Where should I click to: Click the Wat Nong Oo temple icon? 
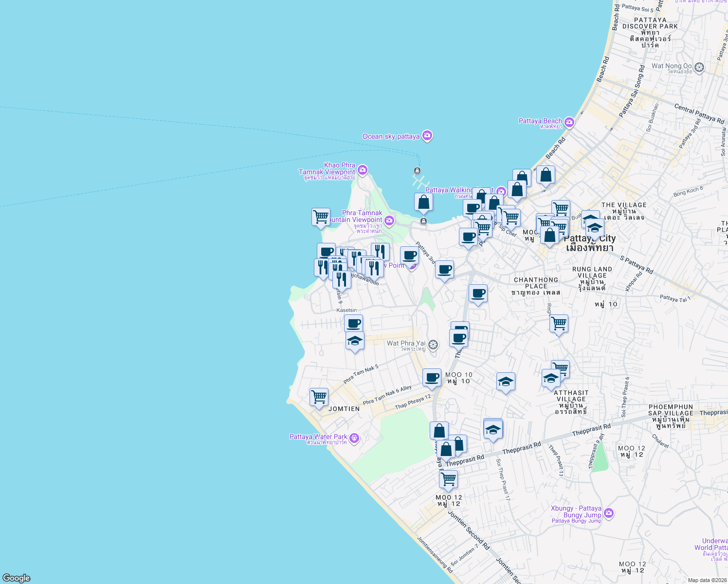(699, 67)
